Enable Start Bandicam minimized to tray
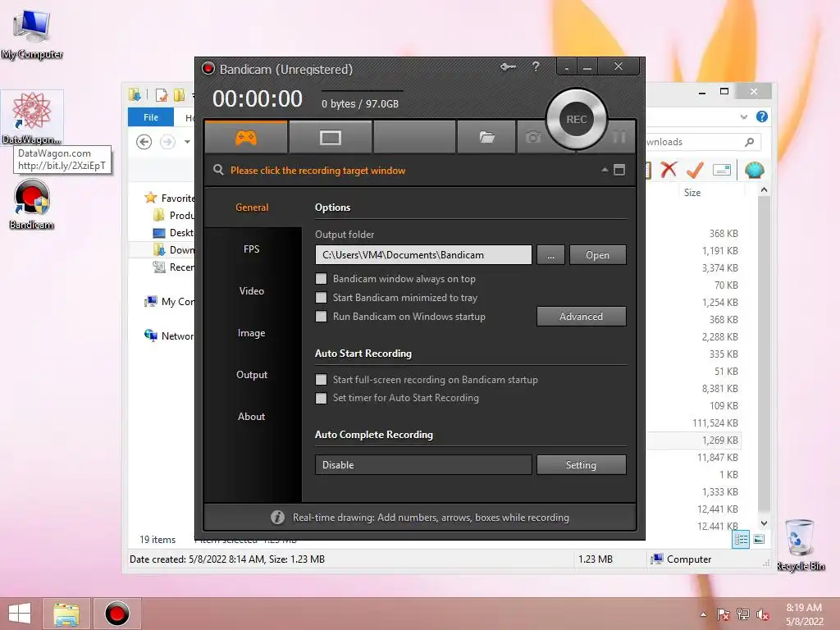The image size is (840, 630). click(321, 297)
